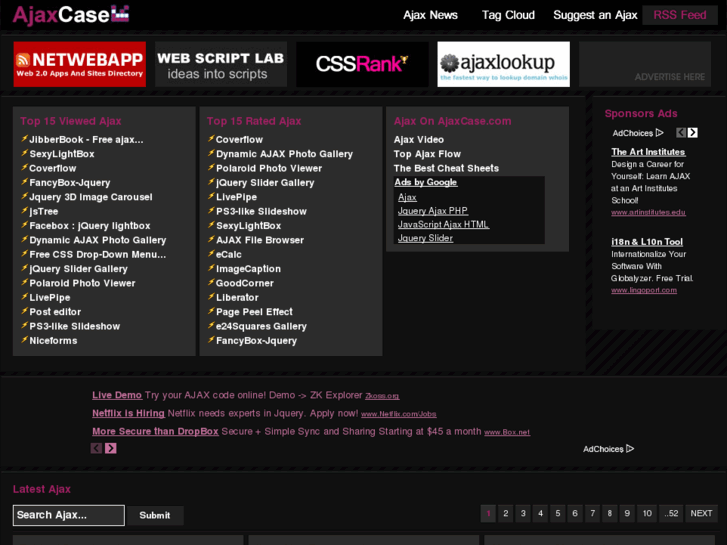Open the e24Squares Gallery link
This screenshot has height=545, width=727.
(x=261, y=327)
